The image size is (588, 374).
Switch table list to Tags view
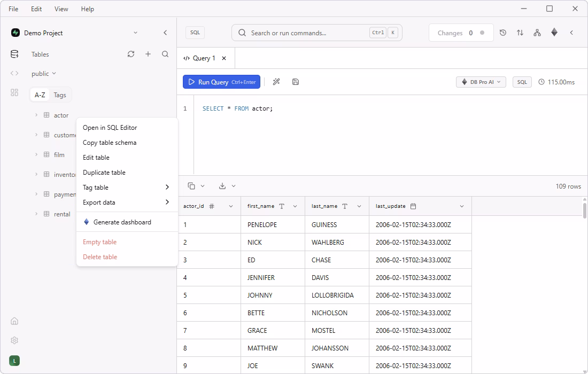coord(60,95)
